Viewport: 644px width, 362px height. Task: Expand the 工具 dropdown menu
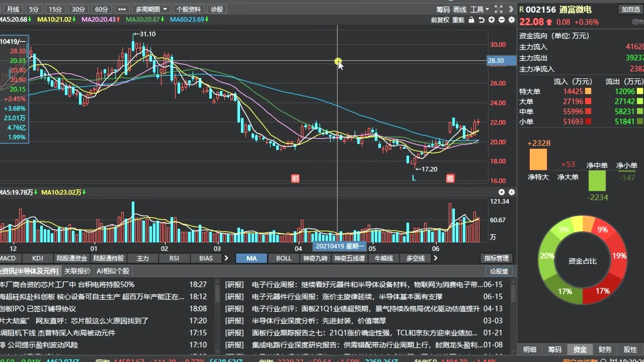coord(480,9)
